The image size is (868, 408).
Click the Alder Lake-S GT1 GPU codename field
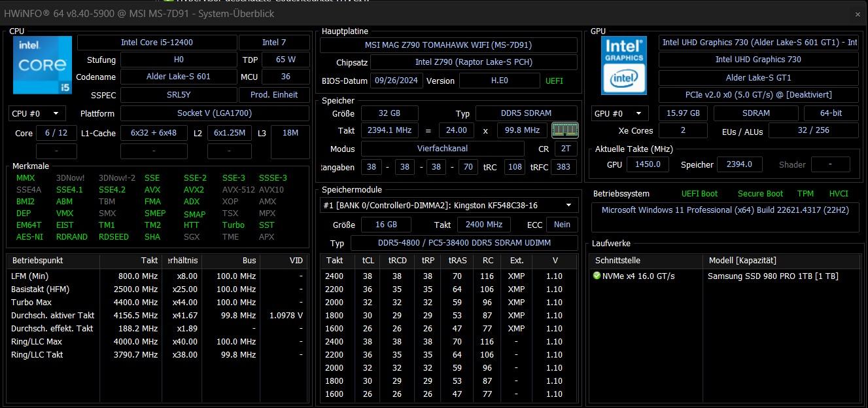(x=758, y=78)
